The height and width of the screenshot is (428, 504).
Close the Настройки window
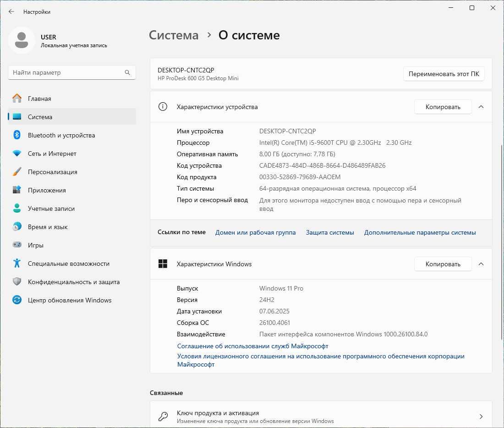click(x=493, y=8)
